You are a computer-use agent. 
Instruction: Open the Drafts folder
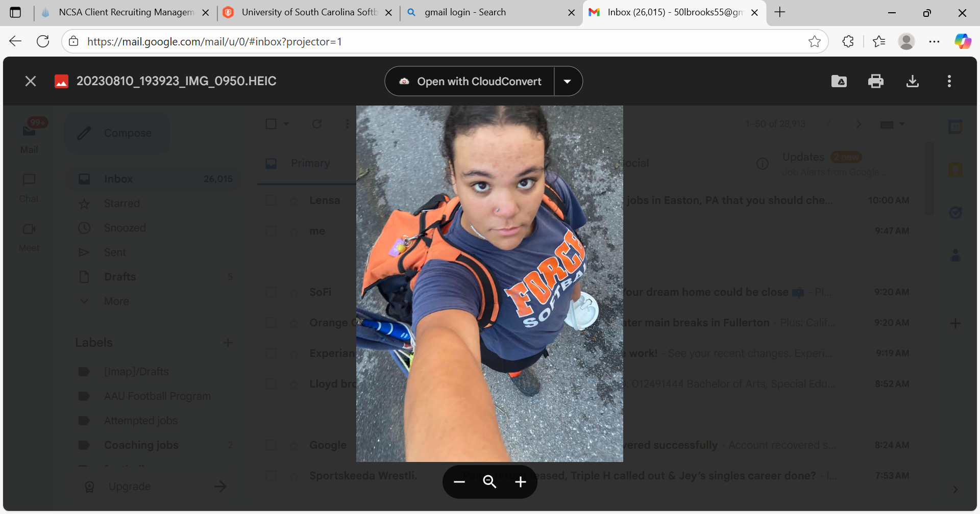coord(153,277)
